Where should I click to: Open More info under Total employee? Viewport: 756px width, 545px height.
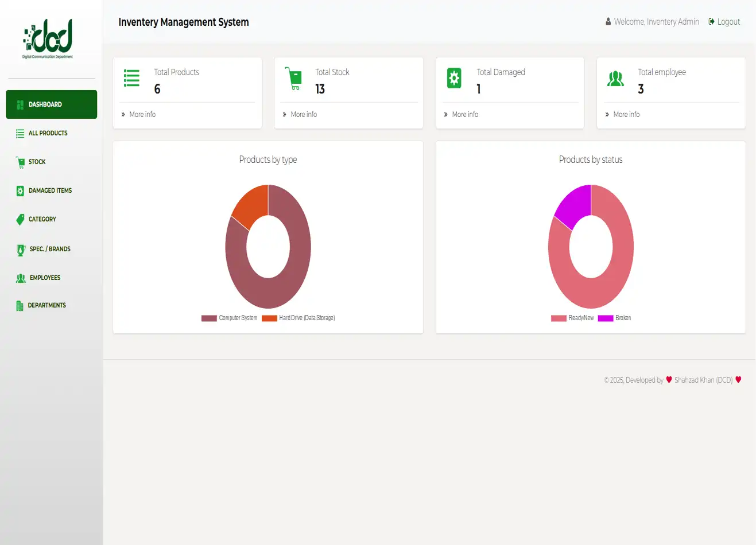click(626, 115)
